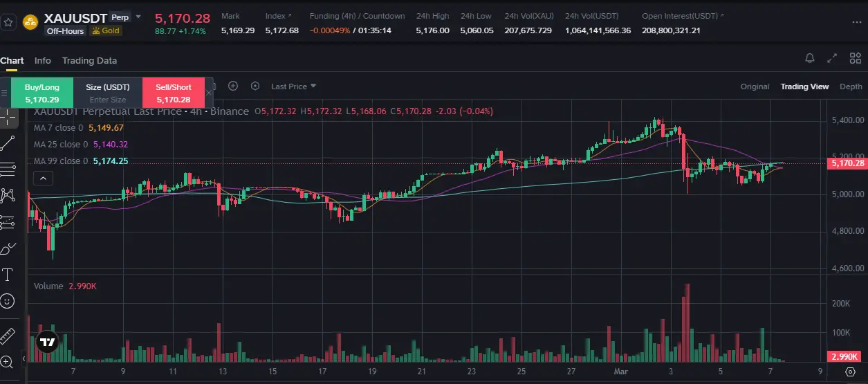Click the Gold tag under the symbol

[106, 31]
